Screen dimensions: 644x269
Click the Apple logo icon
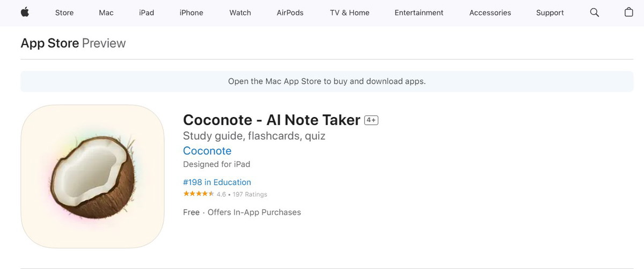click(x=25, y=12)
